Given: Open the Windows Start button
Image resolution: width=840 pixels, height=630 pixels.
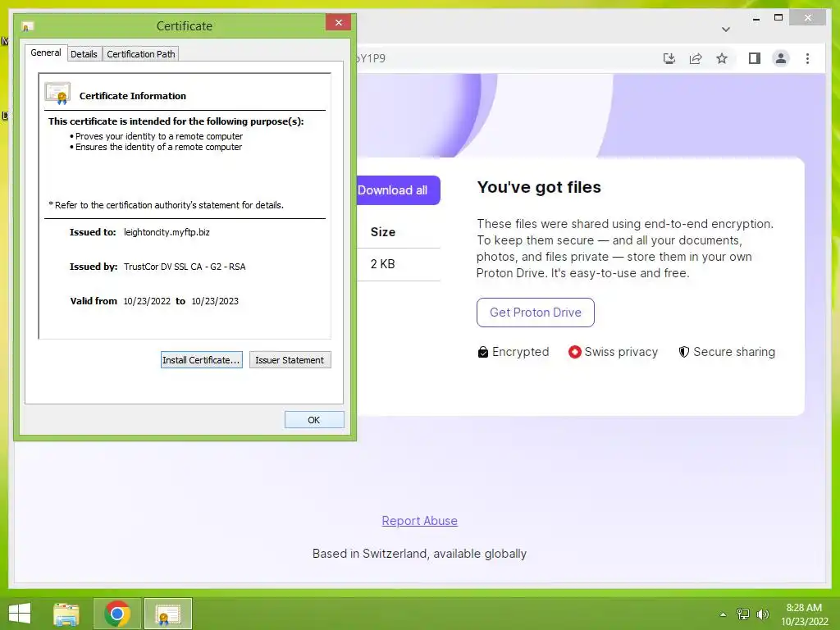Looking at the screenshot, I should point(20,614).
